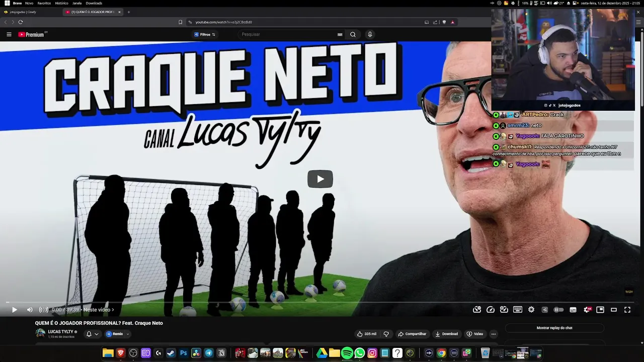
Task: Open the Favoritos menu in menu bar
Action: coord(44,3)
